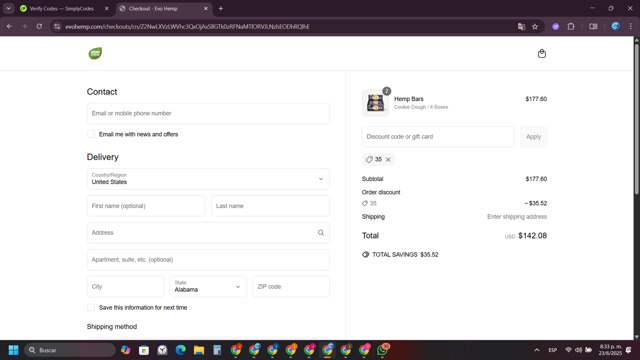Open a new browser tab
Viewport: 640px width, 360px height.
220,9
